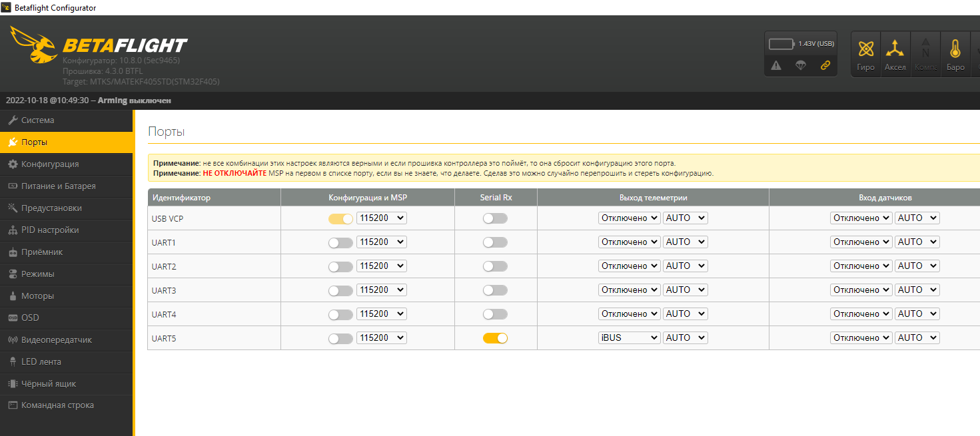The image size is (980, 436).
Task: Open telemetry output dropdown for UART2
Action: click(629, 266)
